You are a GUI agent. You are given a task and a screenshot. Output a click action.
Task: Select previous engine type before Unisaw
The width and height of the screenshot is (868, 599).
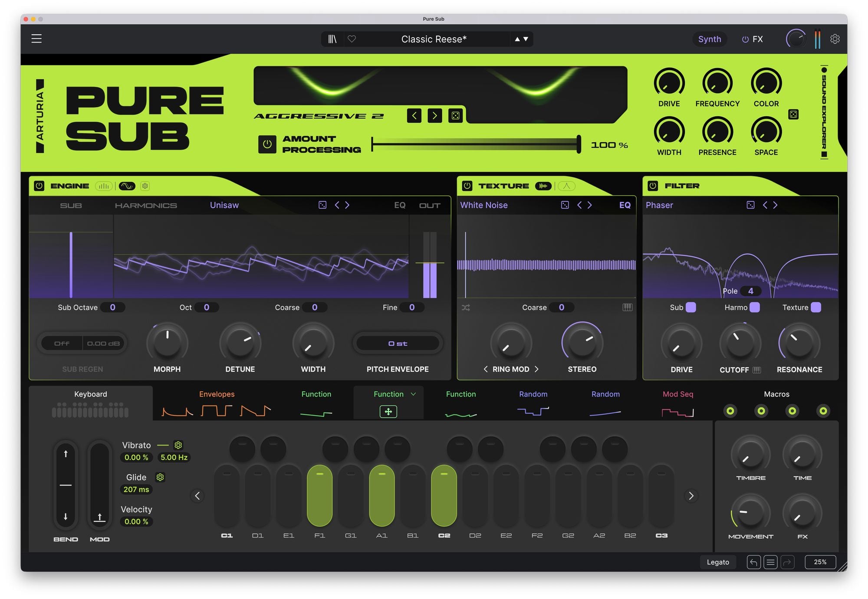(x=337, y=205)
